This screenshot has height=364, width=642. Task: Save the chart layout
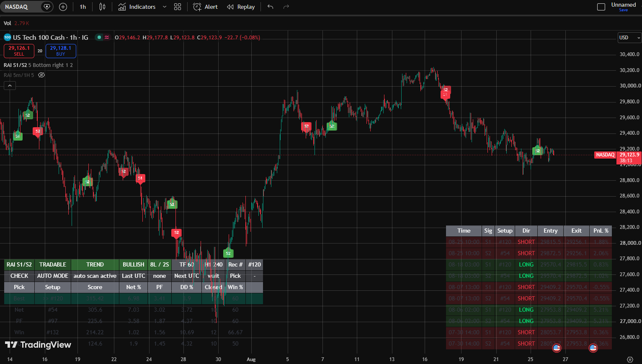tap(624, 10)
